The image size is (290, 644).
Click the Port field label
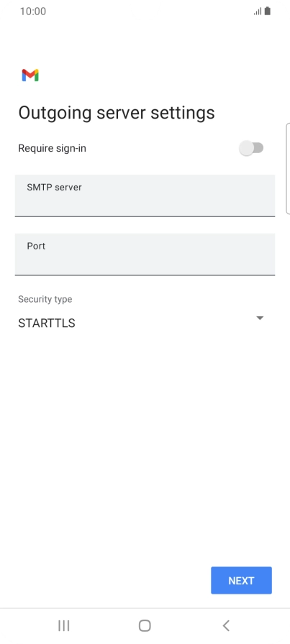(x=36, y=246)
